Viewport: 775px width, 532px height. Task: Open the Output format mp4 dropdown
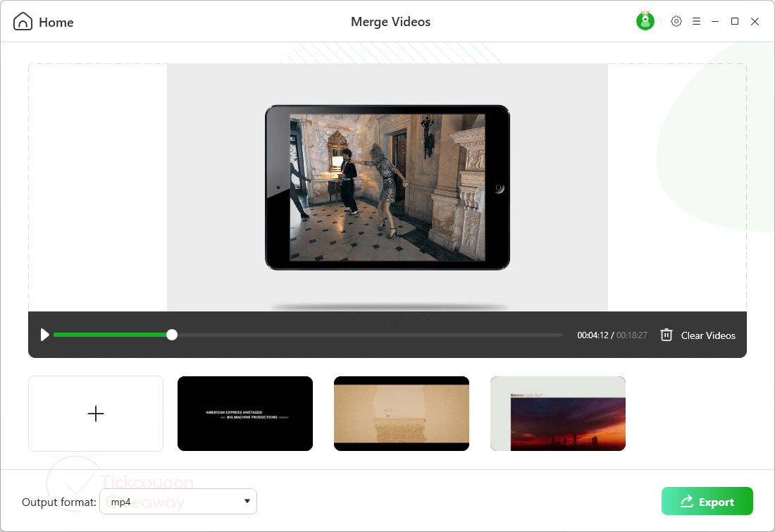pos(178,502)
